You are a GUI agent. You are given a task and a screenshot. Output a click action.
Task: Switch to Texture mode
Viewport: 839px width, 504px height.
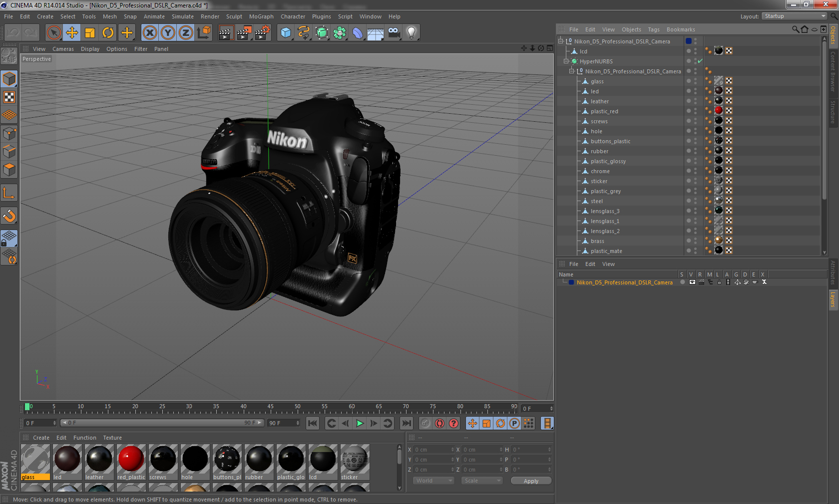[x=9, y=97]
